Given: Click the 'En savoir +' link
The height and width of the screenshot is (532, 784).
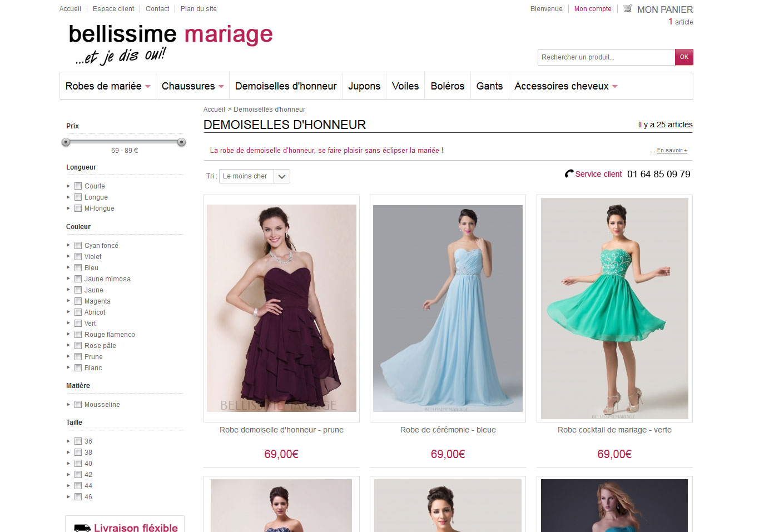Looking at the screenshot, I should click(x=672, y=151).
